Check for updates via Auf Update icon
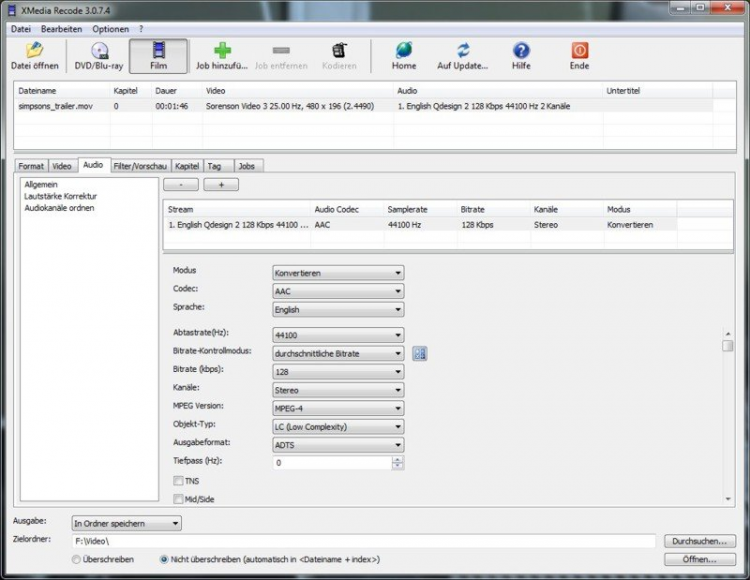Screen dimensions: 750x580 463,50
